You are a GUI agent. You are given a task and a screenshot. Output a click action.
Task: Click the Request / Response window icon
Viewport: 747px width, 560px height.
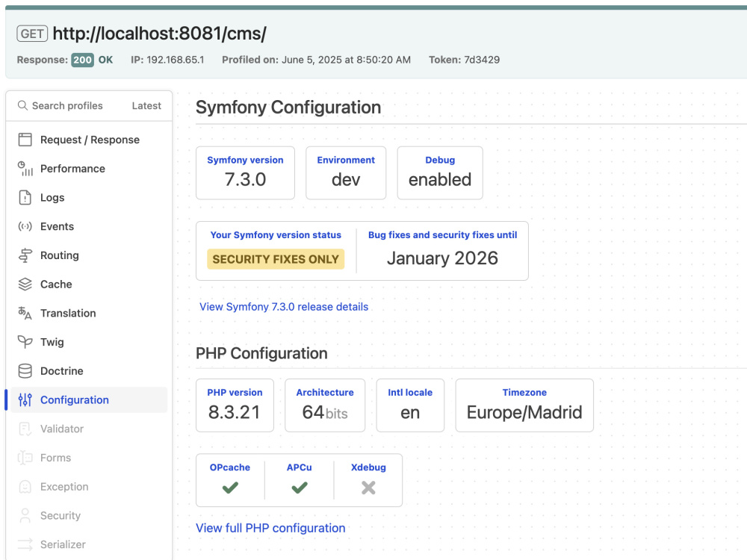click(x=25, y=140)
